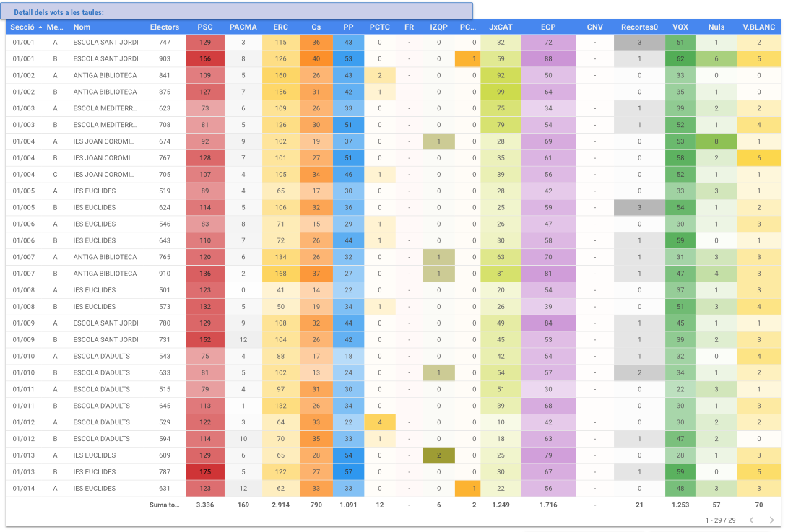Click 01/014 in the Secció column
The width and height of the screenshot is (788, 532).
tap(24, 488)
